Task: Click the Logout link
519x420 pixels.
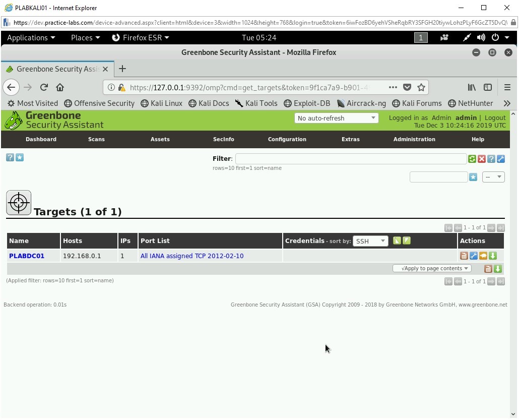Action: 495,117
